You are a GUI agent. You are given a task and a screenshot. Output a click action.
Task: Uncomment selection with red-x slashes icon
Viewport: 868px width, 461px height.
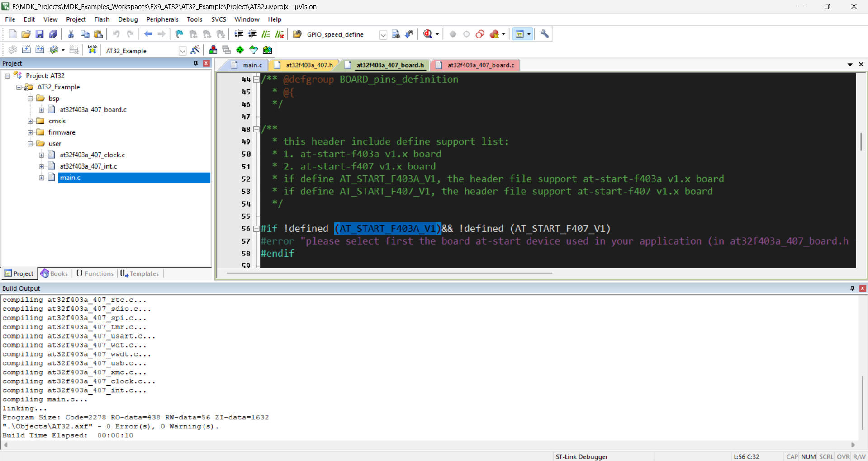pyautogui.click(x=280, y=34)
